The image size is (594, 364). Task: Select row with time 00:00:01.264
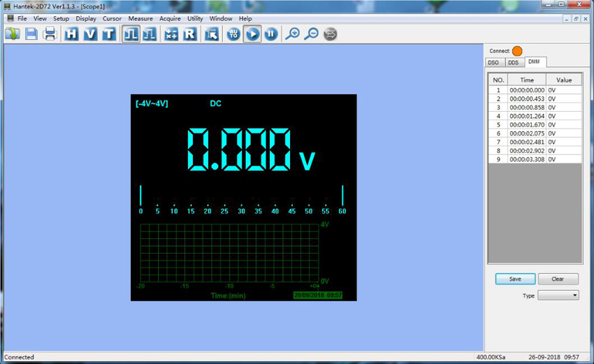pyautogui.click(x=535, y=116)
